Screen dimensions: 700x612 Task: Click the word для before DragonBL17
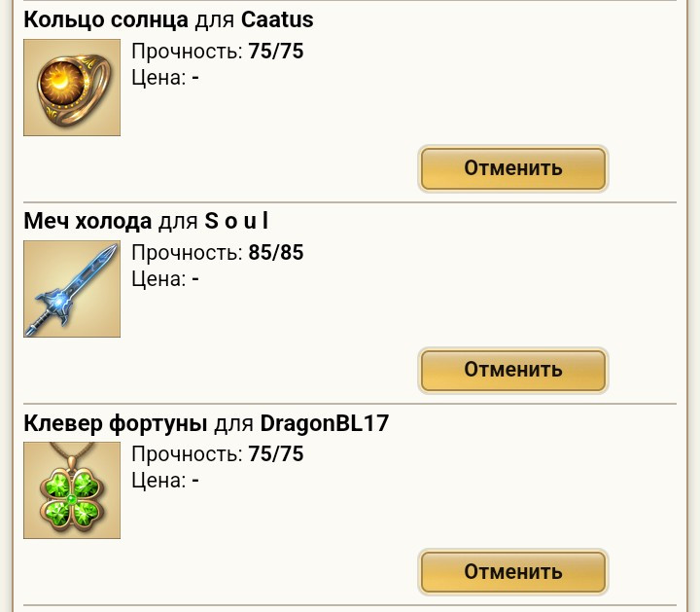(x=234, y=424)
